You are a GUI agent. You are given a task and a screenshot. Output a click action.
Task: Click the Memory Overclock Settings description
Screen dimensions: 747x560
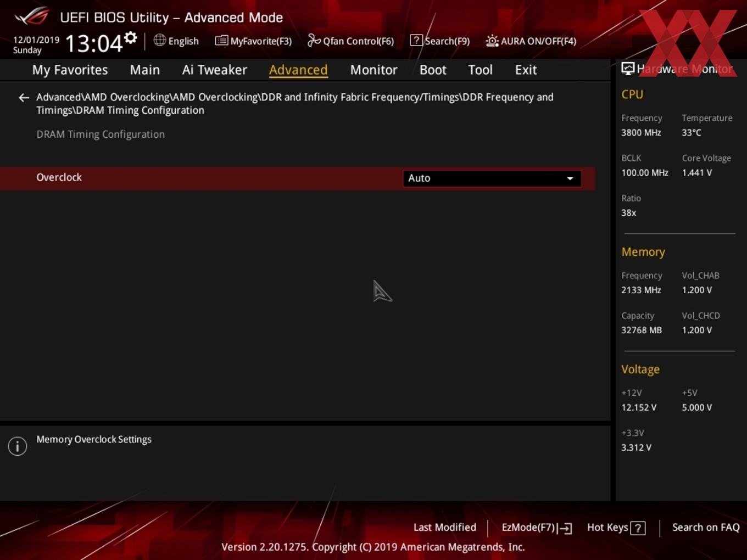point(94,439)
